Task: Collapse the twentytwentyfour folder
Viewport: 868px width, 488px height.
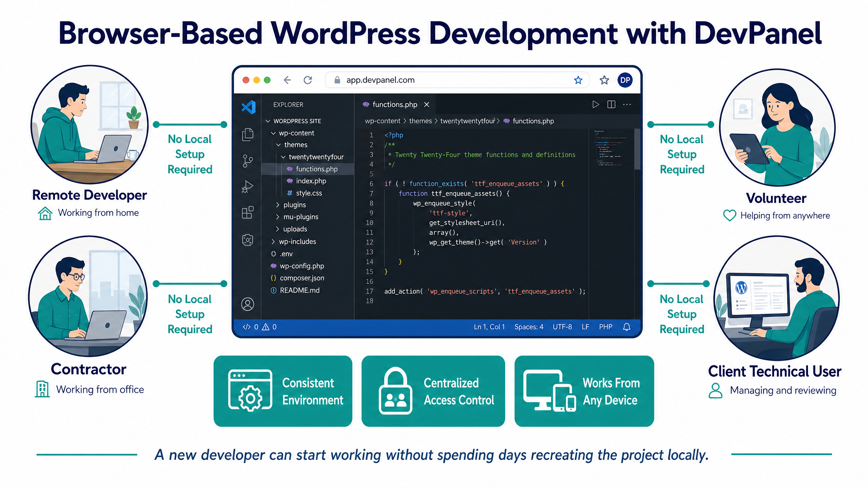Action: [283, 157]
